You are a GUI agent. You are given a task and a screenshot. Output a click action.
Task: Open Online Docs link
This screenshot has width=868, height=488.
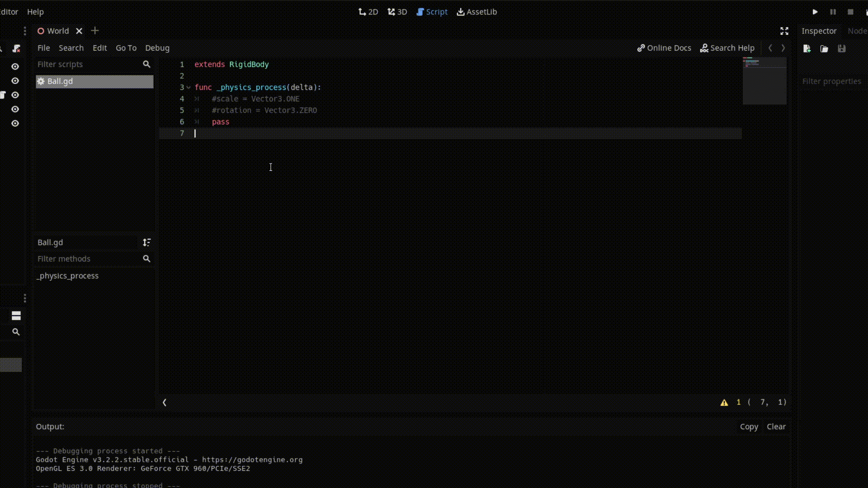point(664,48)
